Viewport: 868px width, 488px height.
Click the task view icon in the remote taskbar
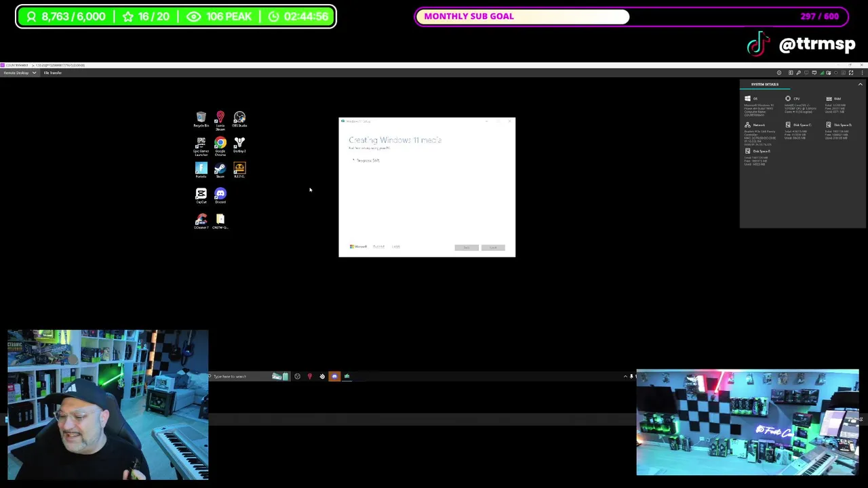coord(298,376)
